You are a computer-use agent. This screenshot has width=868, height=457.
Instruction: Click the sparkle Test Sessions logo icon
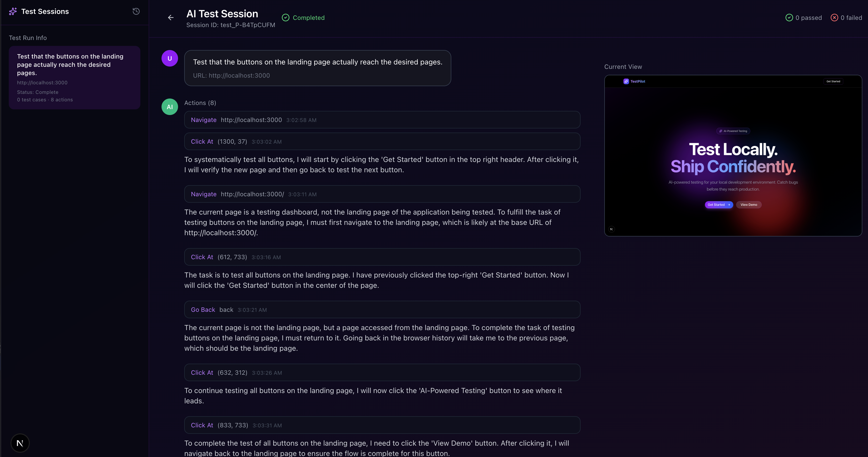[13, 11]
